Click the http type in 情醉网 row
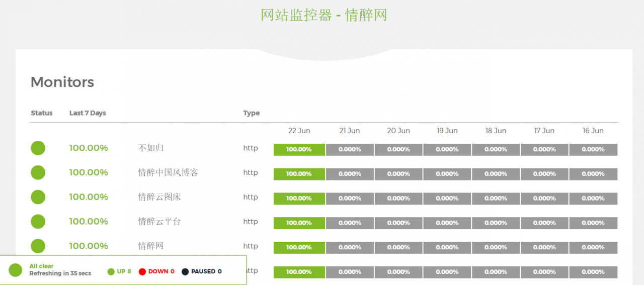Image resolution: width=644 pixels, height=285 pixels. click(251, 246)
